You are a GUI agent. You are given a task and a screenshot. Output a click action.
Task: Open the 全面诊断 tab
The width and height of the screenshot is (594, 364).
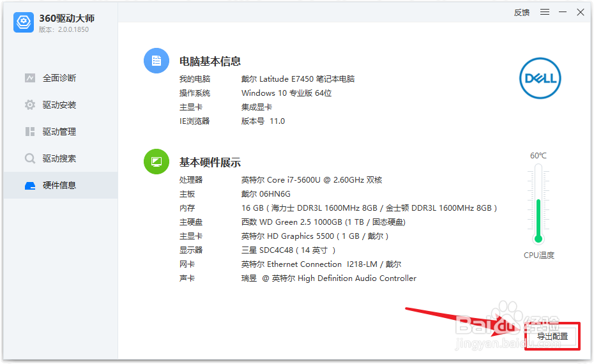pyautogui.click(x=61, y=78)
